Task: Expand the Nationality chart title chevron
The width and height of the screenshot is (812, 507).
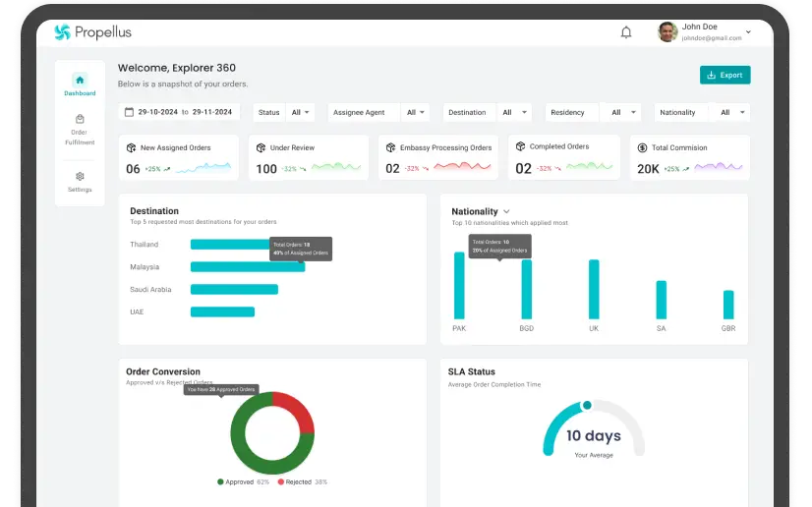Action: pos(507,211)
